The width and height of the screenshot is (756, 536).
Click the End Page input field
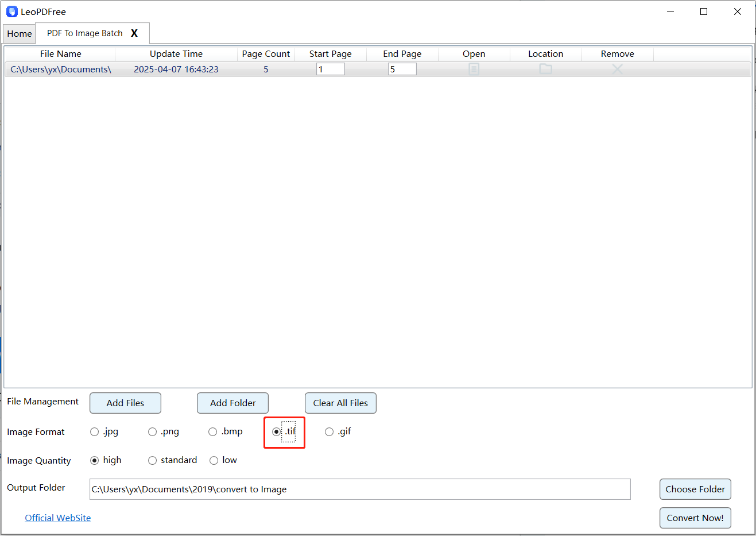[x=402, y=70]
